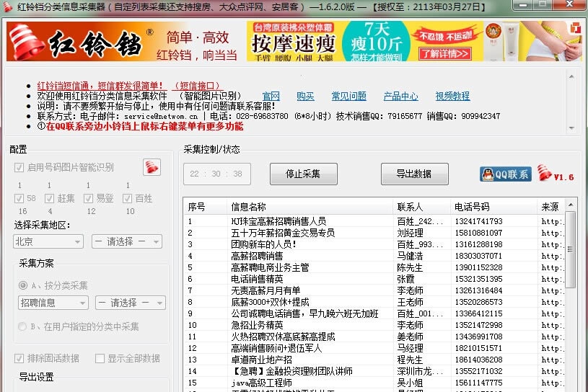This screenshot has width=588, height=392.
Task: Click the red bell icon beside image recognition
Action: (152, 167)
